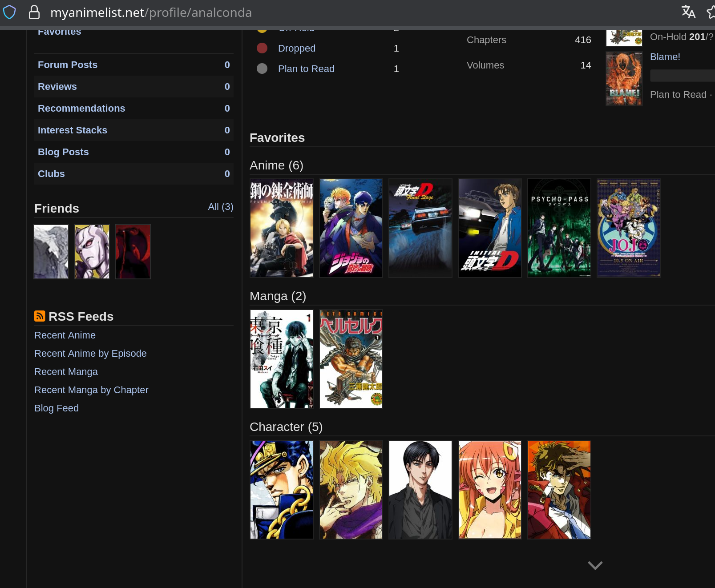
Task: Click the red Dropped status dot
Action: 262,48
